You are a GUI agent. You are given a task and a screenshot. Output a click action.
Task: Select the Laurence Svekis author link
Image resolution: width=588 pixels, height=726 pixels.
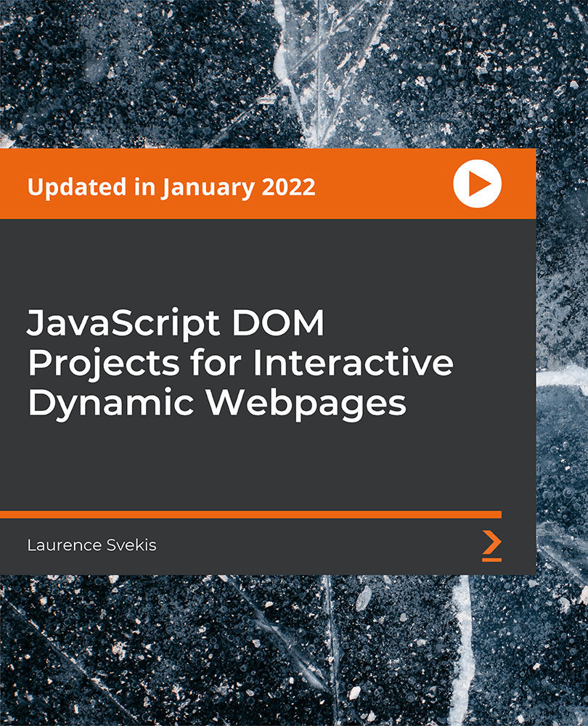(x=91, y=545)
